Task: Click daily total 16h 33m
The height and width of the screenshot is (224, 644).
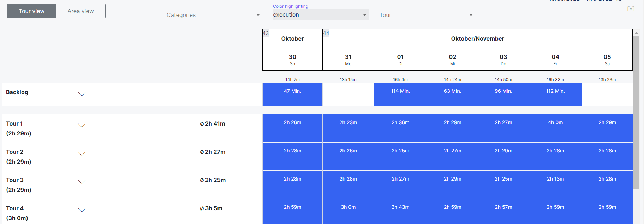Action: [555, 80]
